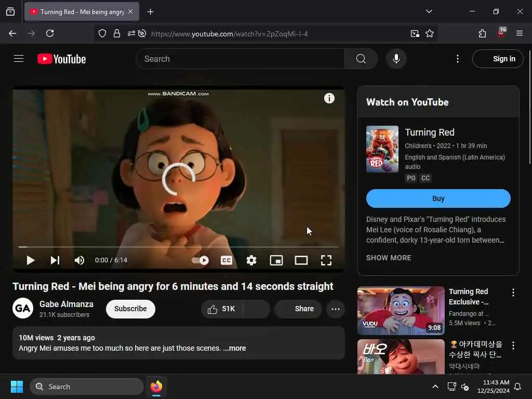
Task: Open more actions next to Share
Action: tap(336, 309)
